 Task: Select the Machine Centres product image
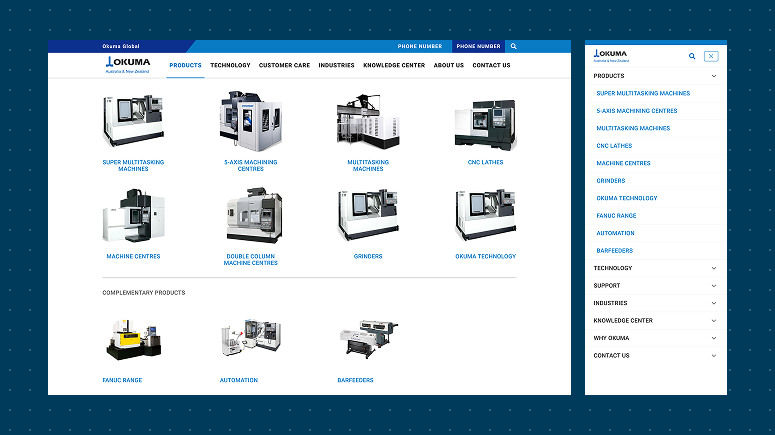[133, 215]
